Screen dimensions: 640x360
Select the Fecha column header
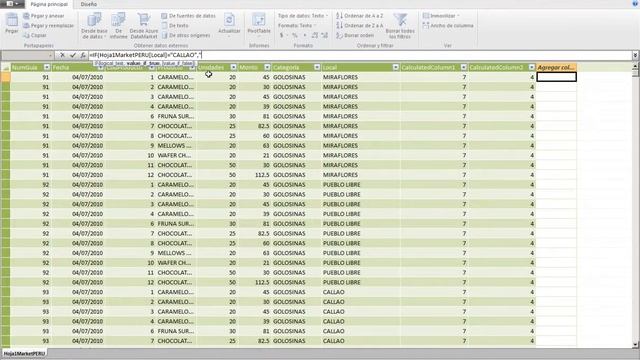pyautogui.click(x=78, y=67)
